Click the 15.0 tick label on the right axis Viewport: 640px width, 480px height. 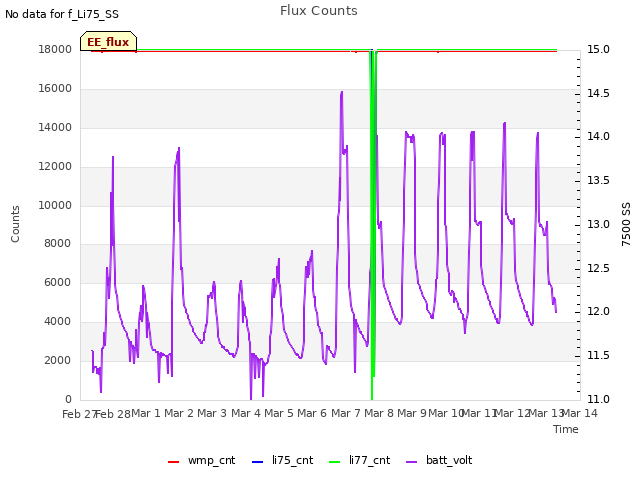tap(598, 49)
